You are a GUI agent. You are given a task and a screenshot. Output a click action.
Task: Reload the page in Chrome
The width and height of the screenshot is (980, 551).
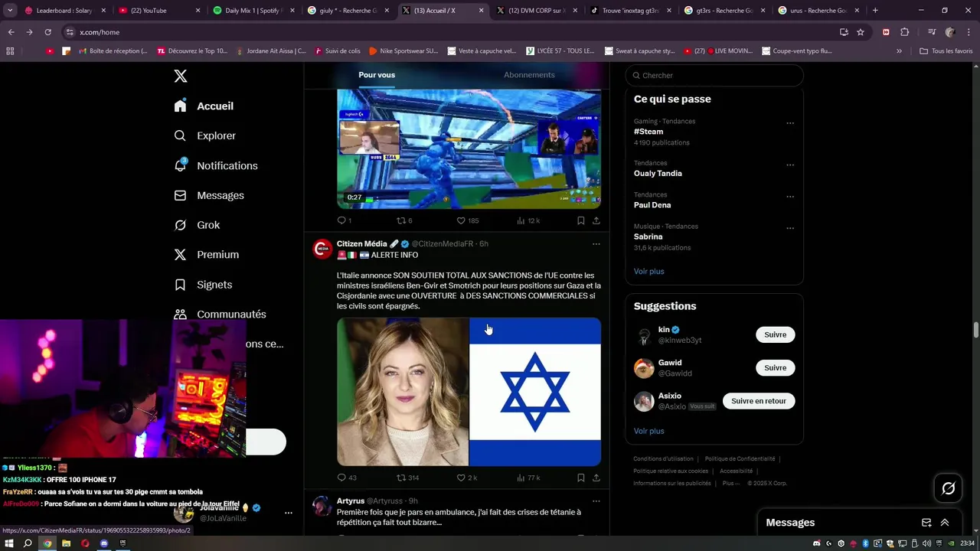pyautogui.click(x=47, y=32)
